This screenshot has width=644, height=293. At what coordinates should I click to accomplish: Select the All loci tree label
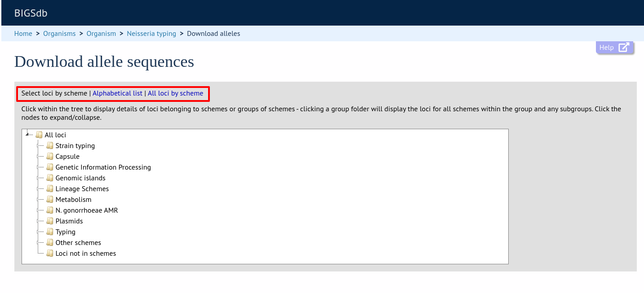pos(56,135)
